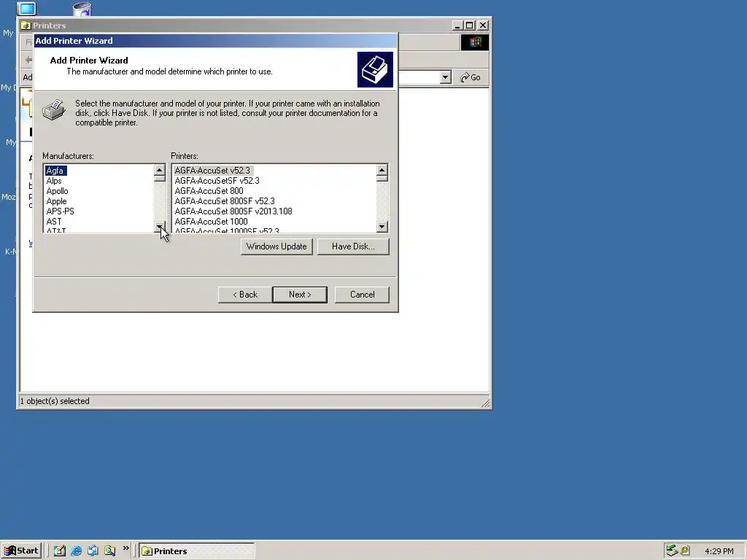Select AGFA-AccuSet 1000 printer
This screenshot has height=560, width=747.
coord(211,222)
